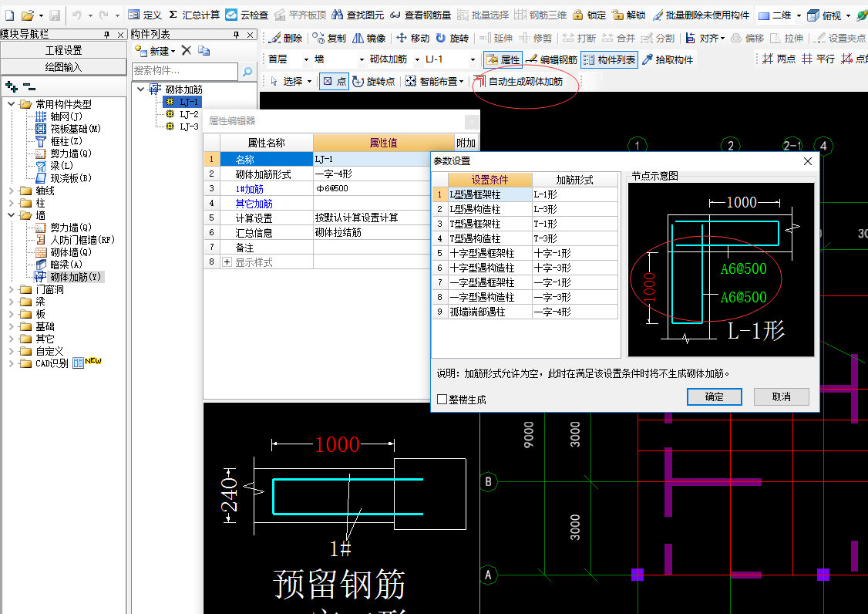Image resolution: width=868 pixels, height=614 pixels.
Task: Open the 工程设置 tab
Action: point(64,50)
